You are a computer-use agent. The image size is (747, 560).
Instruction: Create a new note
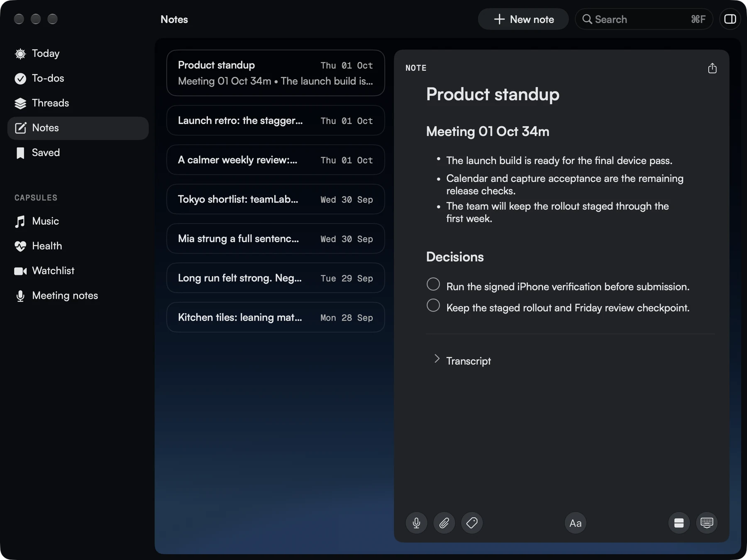click(x=523, y=19)
